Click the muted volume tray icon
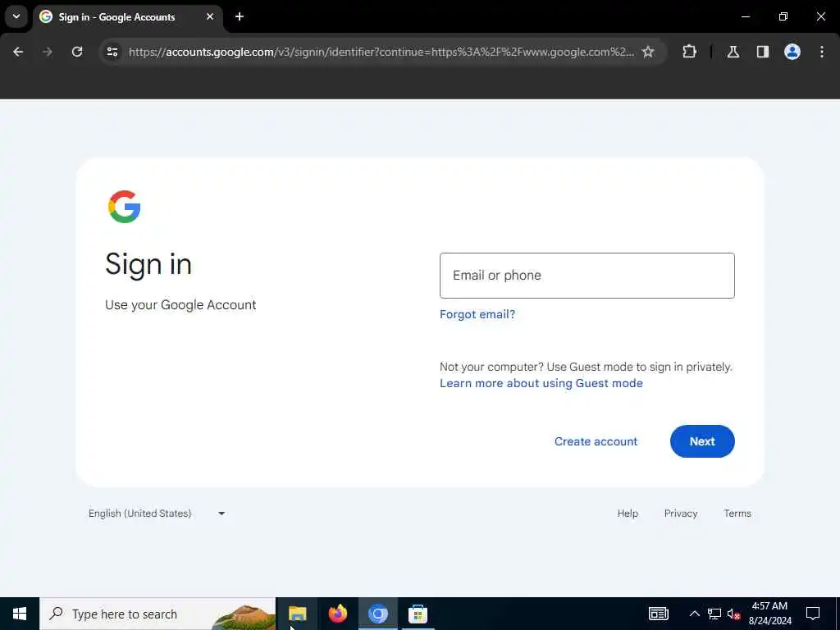840x630 pixels. point(733,614)
